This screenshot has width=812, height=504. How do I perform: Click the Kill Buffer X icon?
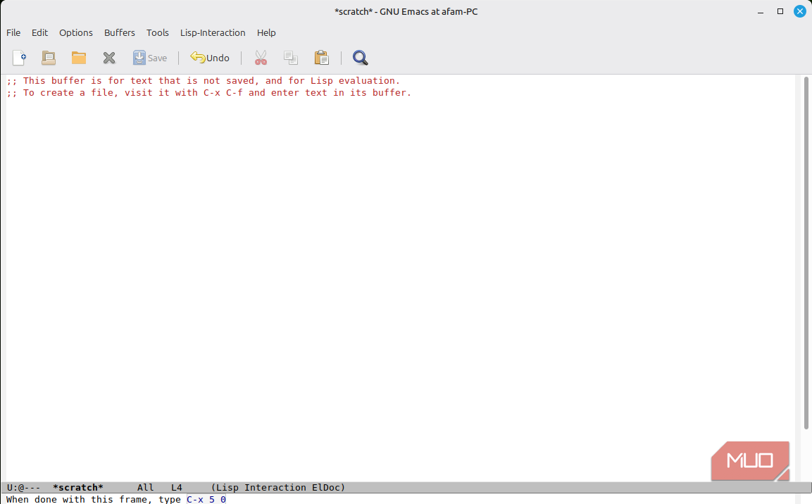click(108, 58)
